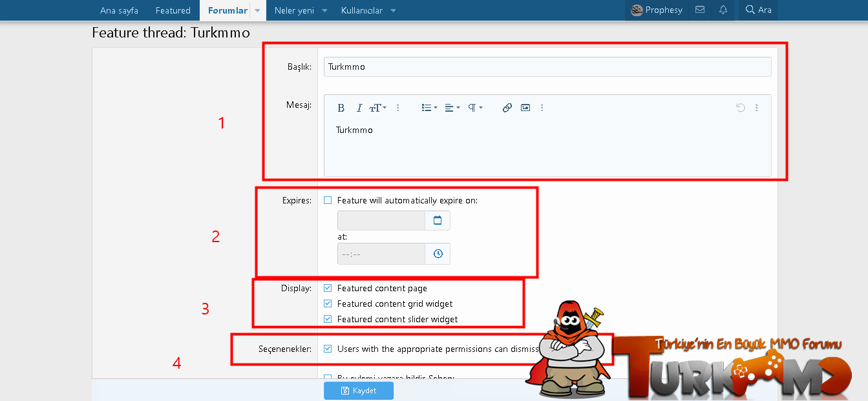Screen dimensions: 868x401
Task: Click into the 'Başlık' title field
Action: click(547, 67)
